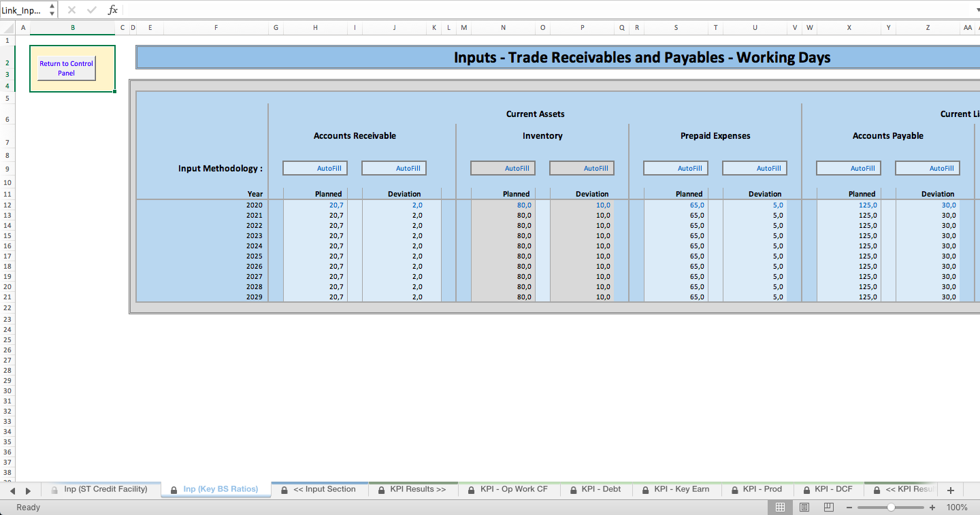Click the Inputs - Trade Receivables title banner
The height and width of the screenshot is (515, 980).
pos(558,57)
